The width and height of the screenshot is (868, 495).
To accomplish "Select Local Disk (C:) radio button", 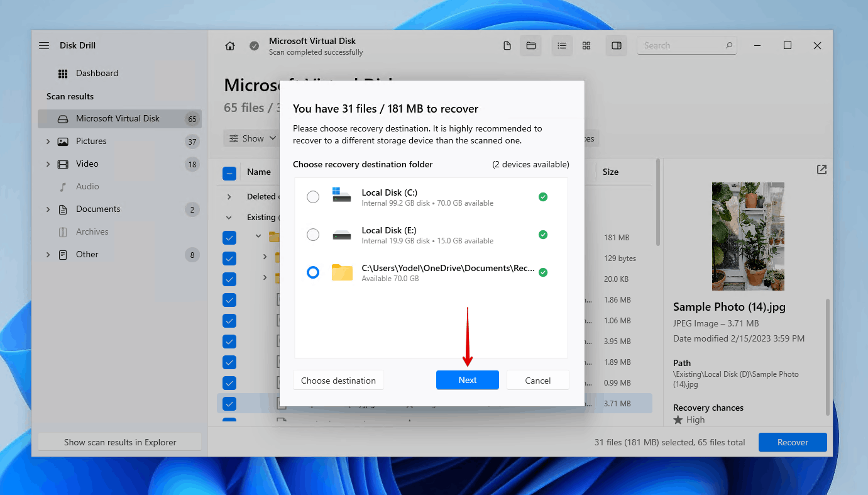I will (x=313, y=197).
